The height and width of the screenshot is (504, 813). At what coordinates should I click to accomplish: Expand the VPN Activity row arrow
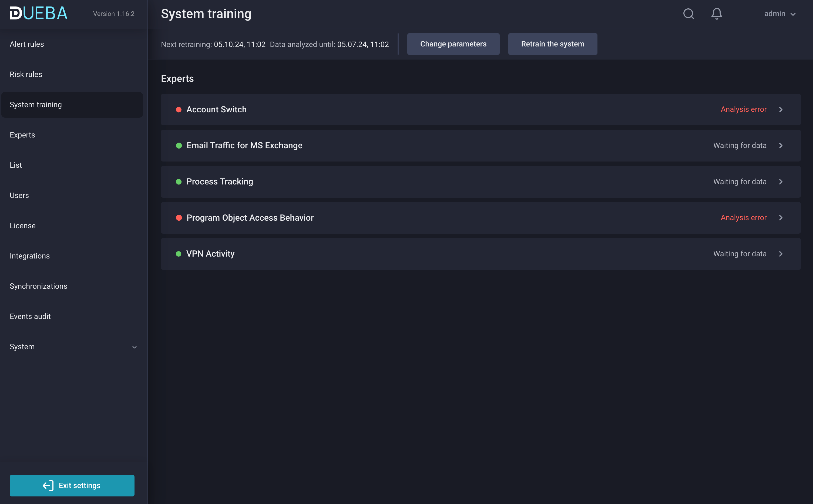[x=781, y=254]
